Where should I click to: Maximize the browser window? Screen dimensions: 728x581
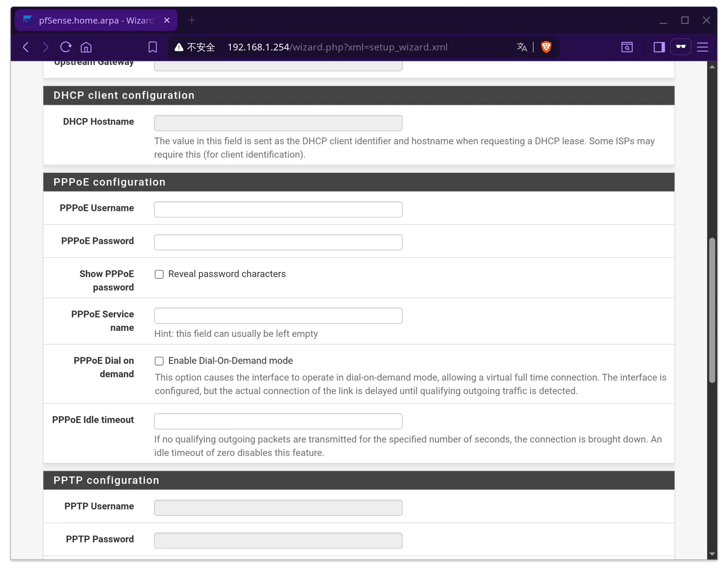click(685, 20)
